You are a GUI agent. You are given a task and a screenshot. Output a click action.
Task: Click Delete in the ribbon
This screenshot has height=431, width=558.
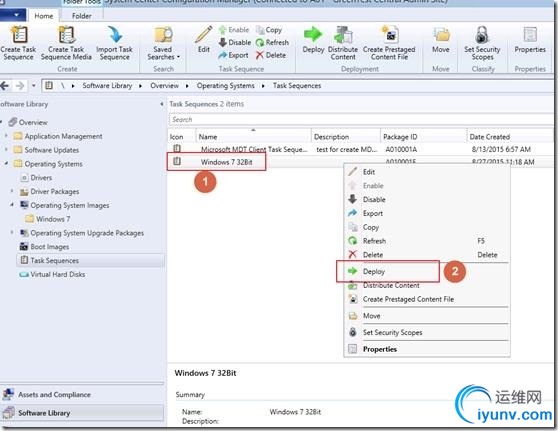[270, 55]
